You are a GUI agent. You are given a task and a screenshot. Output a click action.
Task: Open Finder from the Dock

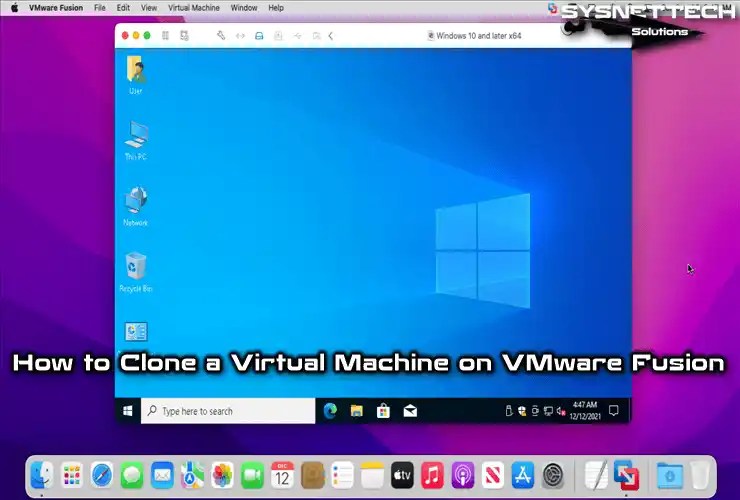(x=42, y=475)
